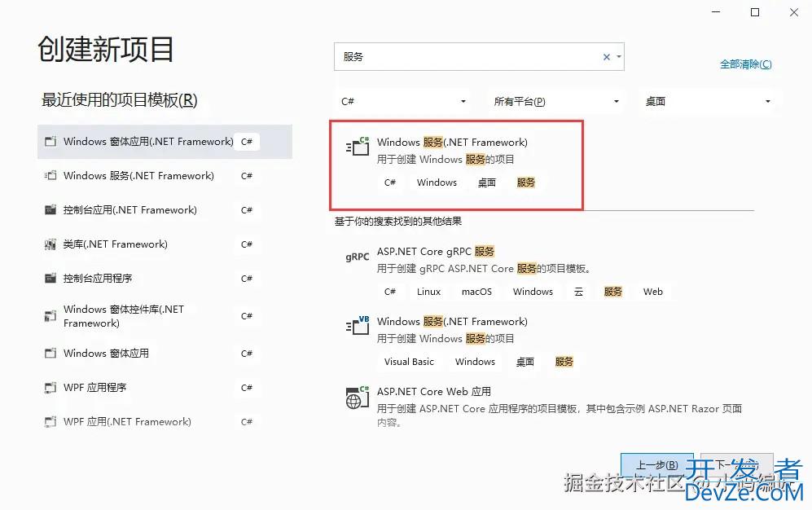
Task: Open the 所有平台(P) platform filter dropdown
Action: click(555, 102)
